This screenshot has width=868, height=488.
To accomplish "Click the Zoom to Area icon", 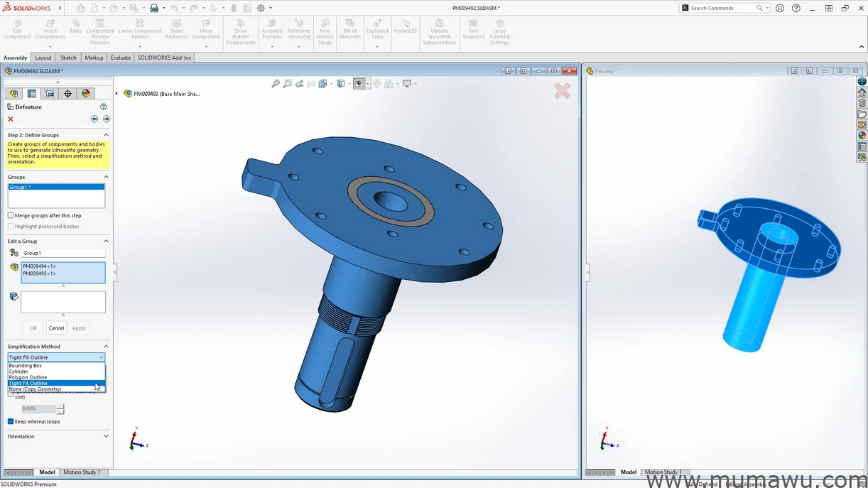I will 287,83.
